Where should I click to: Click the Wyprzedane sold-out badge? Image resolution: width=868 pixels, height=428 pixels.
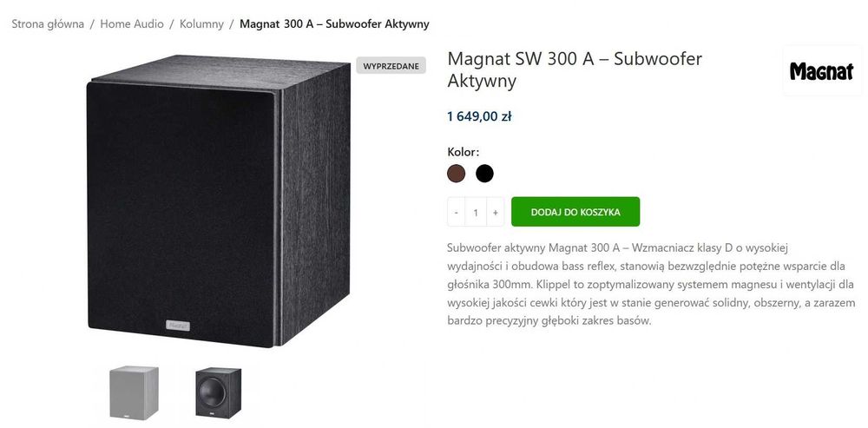[x=391, y=66]
